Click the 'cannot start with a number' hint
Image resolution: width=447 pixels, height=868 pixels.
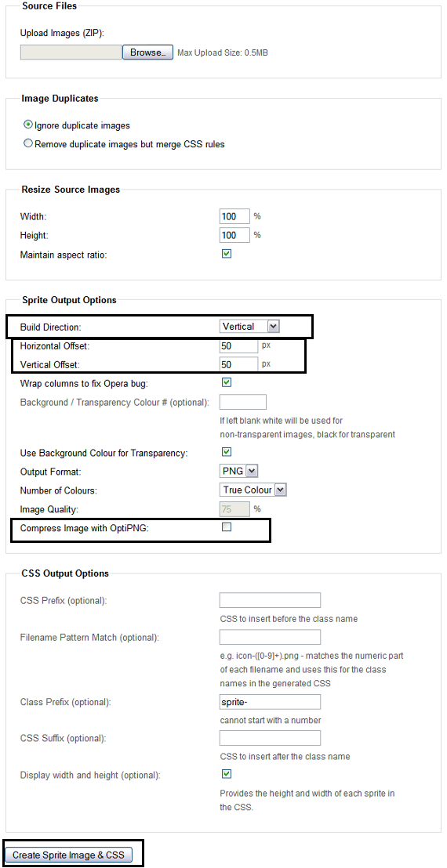pyautogui.click(x=271, y=720)
